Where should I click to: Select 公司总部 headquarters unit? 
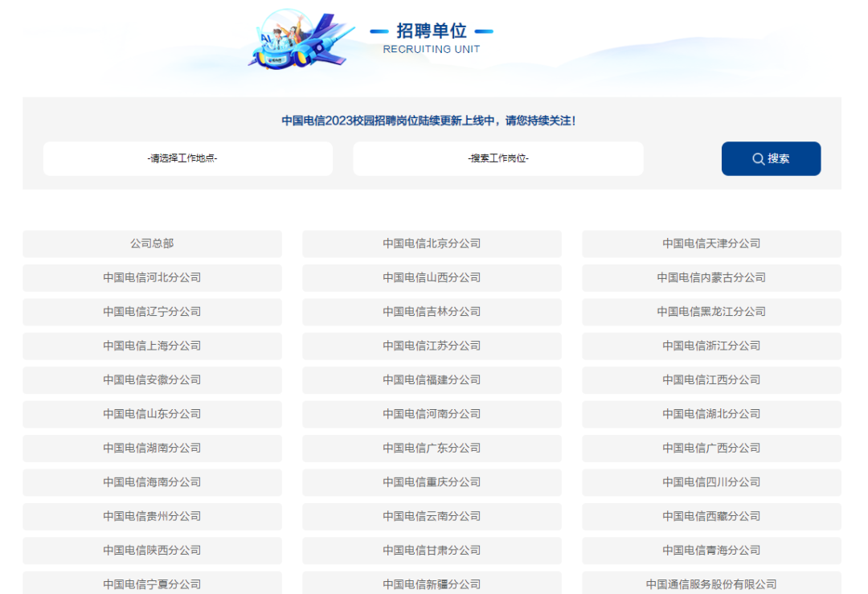coord(152,244)
